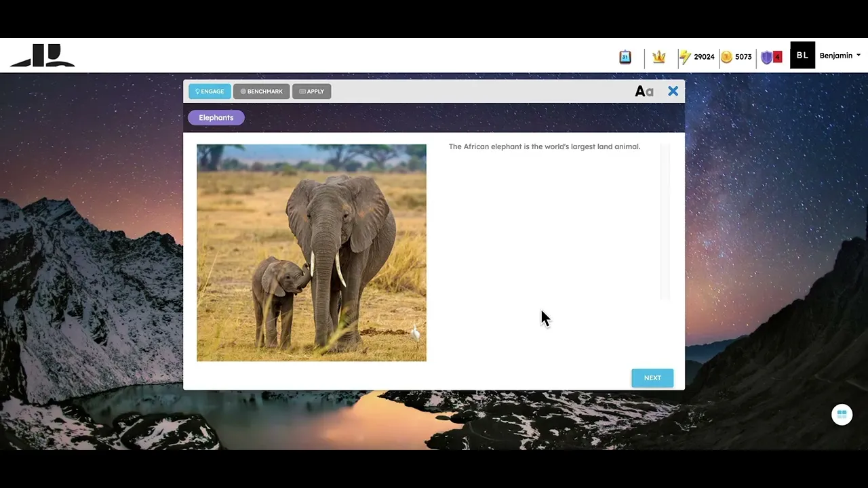Viewport: 868px width, 488px height.
Task: Click the 5073 coins value
Action: [743, 57]
